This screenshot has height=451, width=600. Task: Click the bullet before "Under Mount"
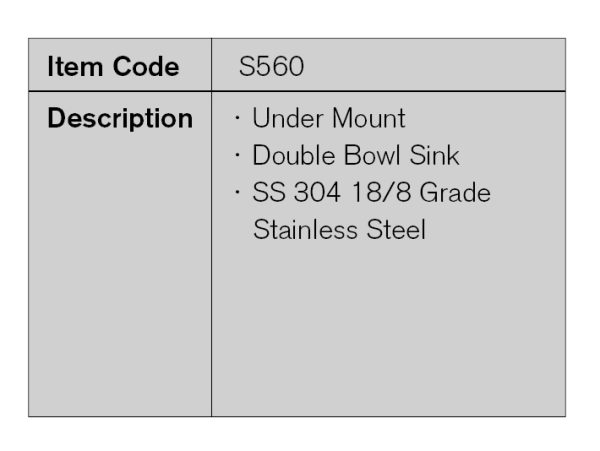tap(238, 120)
